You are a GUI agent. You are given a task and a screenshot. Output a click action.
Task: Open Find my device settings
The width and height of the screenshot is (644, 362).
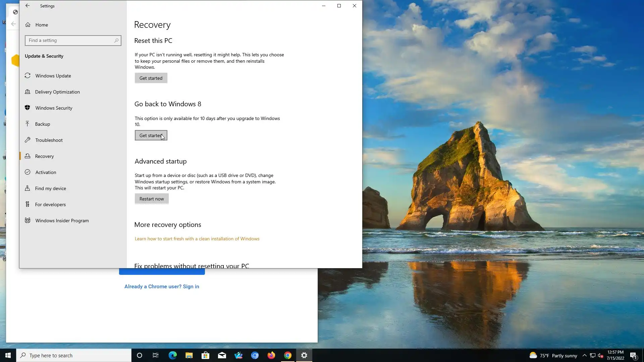[x=51, y=188]
